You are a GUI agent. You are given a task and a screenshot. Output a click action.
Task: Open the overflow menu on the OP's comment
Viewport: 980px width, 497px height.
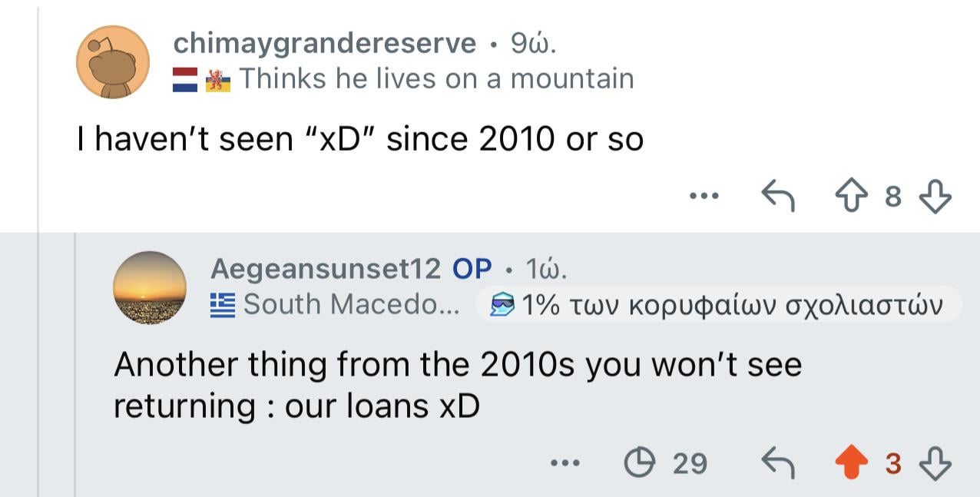click(x=565, y=462)
